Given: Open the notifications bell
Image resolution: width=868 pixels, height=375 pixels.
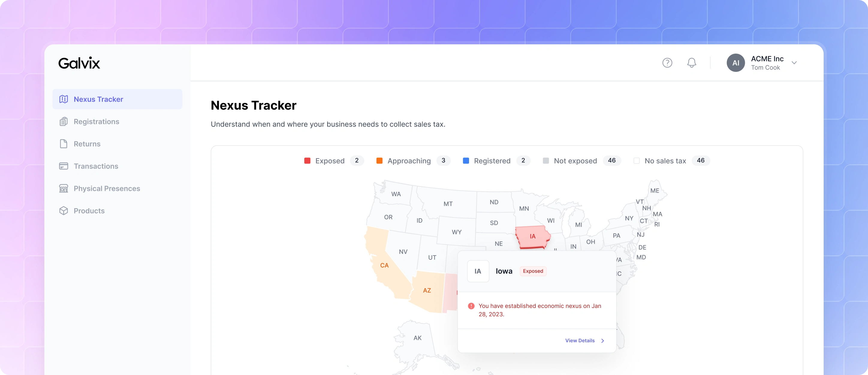Looking at the screenshot, I should (x=691, y=63).
